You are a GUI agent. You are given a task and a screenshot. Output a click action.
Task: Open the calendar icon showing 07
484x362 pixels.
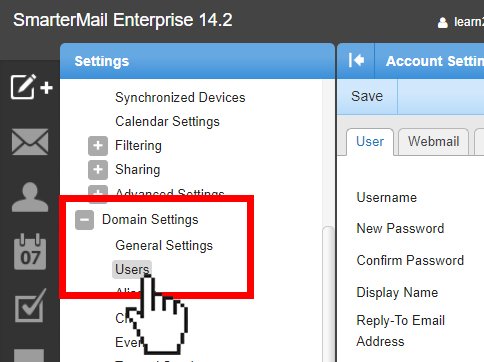(30, 252)
